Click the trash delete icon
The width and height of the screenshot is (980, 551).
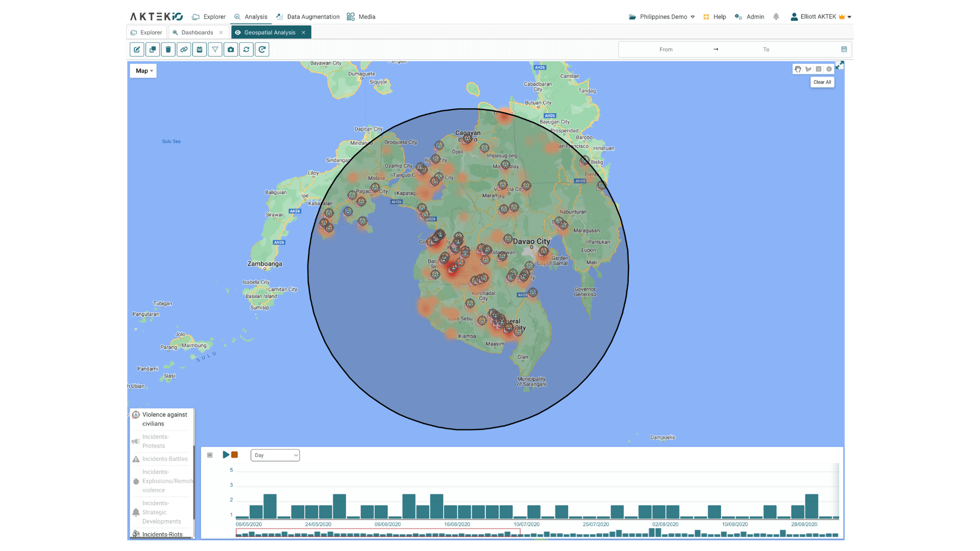click(168, 49)
